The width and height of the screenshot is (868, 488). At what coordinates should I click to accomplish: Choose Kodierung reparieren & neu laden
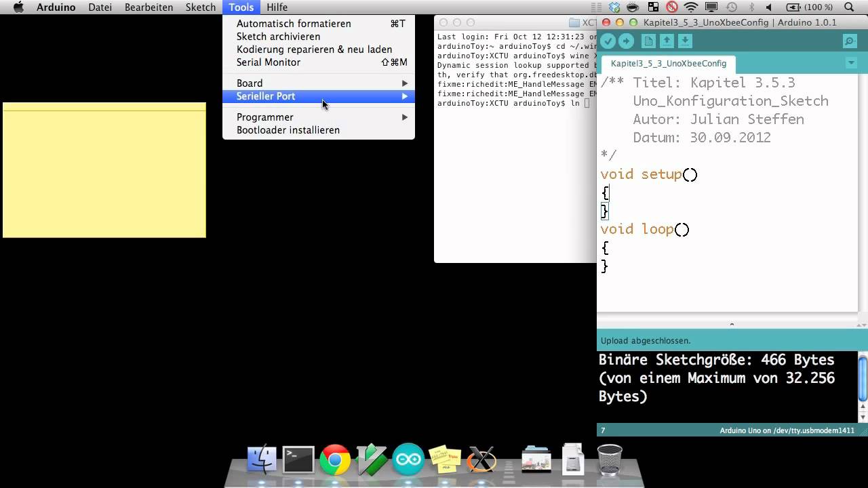[x=319, y=49]
